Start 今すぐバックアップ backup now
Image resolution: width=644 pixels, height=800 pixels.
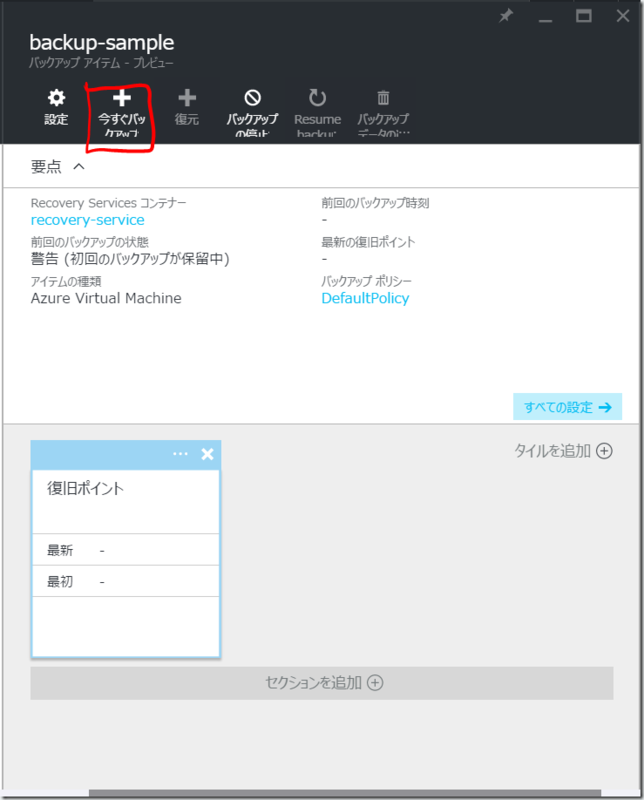(121, 112)
